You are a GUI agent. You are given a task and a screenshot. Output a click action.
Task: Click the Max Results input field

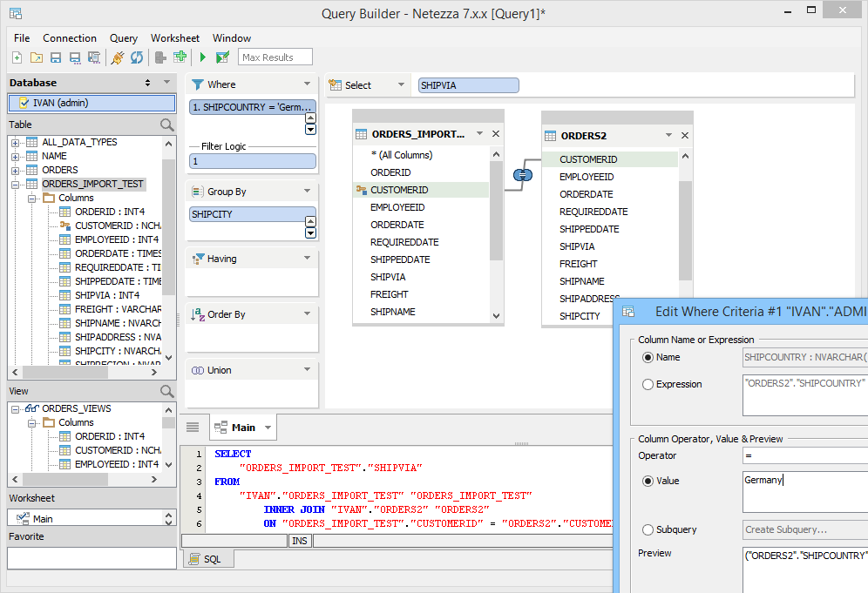coord(275,57)
